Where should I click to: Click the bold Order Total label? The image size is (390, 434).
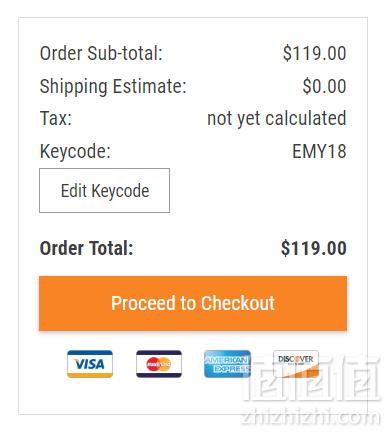[86, 248]
